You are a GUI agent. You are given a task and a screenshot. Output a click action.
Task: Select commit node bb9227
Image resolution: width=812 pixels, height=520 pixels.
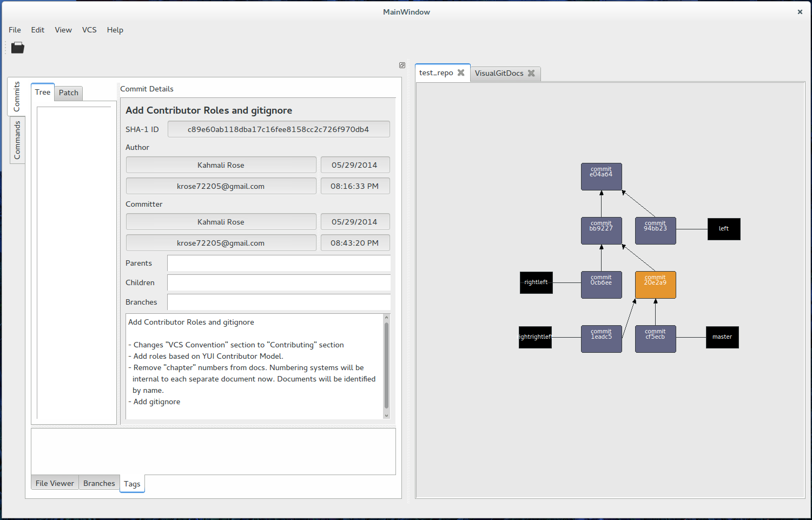click(x=602, y=231)
